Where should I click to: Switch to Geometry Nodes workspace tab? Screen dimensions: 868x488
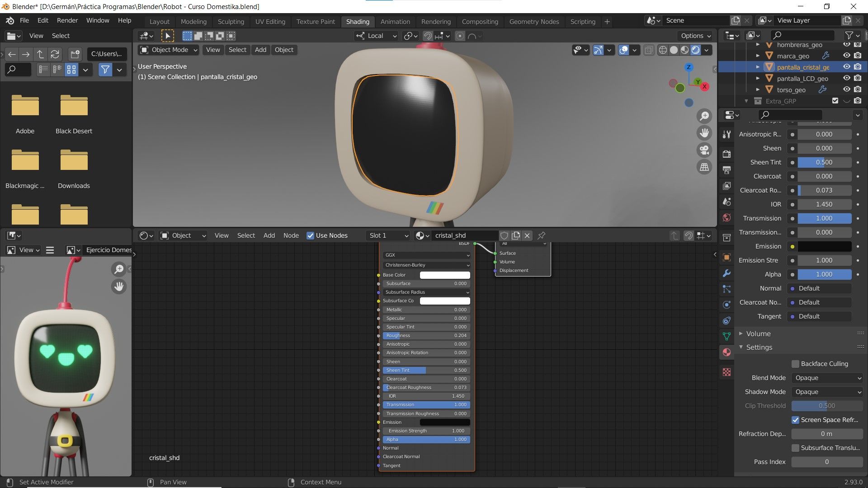pyautogui.click(x=534, y=21)
